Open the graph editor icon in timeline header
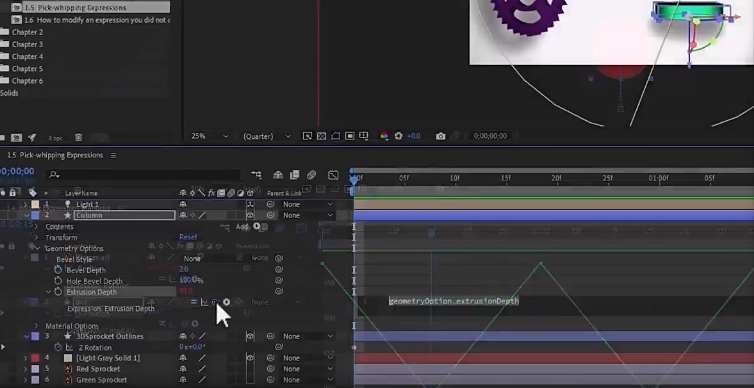This screenshot has height=388, width=754. pyautogui.click(x=333, y=175)
